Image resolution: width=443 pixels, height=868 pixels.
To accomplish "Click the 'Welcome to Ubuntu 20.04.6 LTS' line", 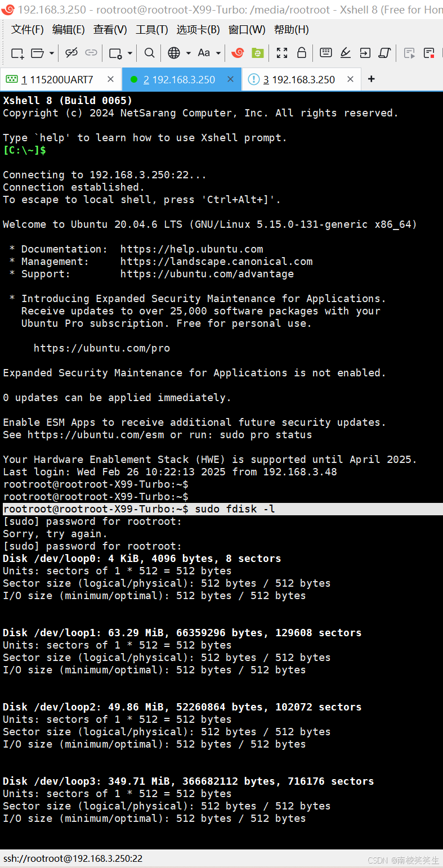I will coord(209,224).
